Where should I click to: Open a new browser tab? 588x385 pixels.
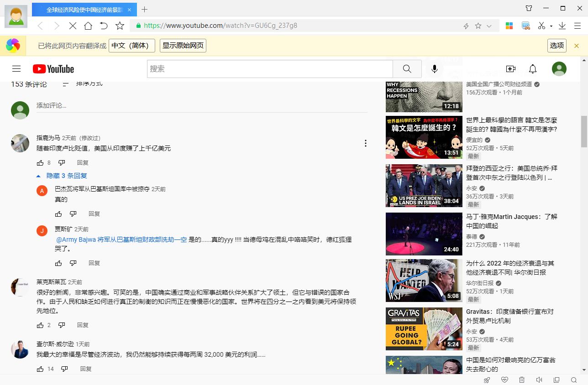coord(145,9)
